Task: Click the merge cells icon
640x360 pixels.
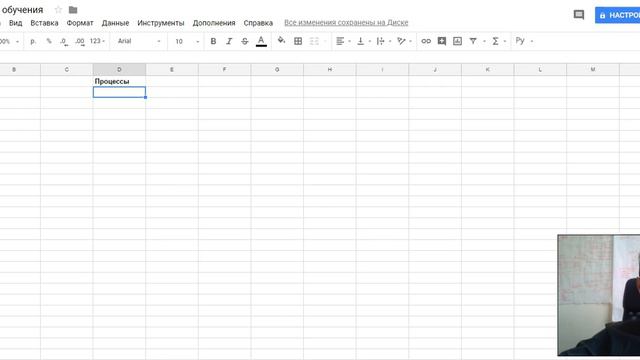Action: tap(314, 41)
